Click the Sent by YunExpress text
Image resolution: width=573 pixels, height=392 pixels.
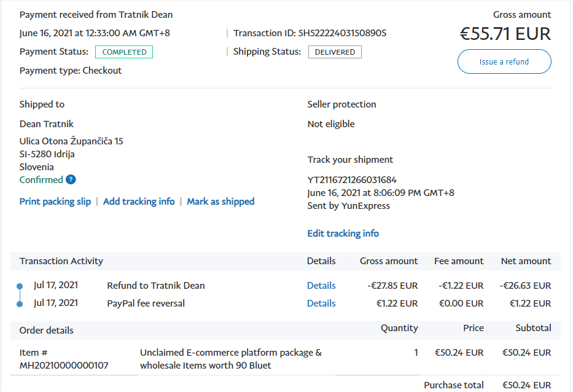[348, 206]
